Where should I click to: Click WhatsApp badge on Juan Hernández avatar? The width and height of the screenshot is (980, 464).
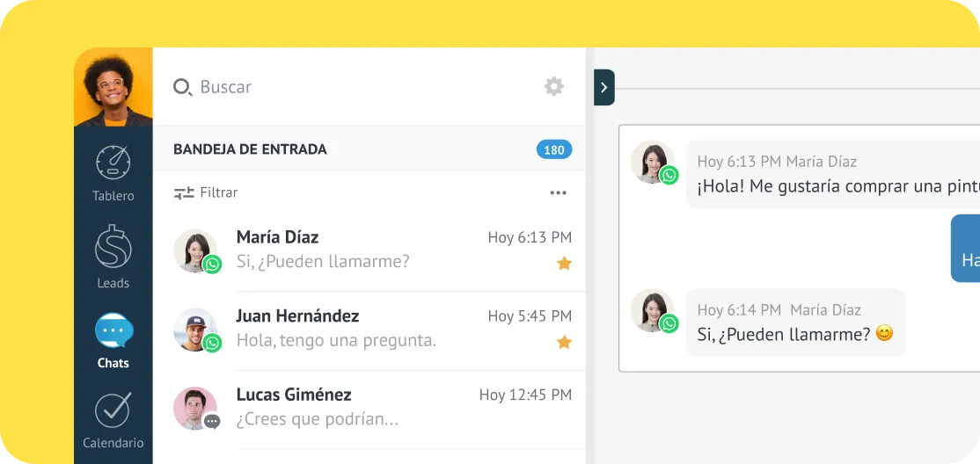click(x=212, y=343)
